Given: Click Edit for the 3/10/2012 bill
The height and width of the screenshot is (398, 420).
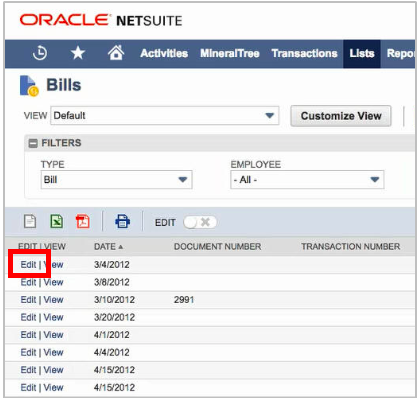Looking at the screenshot, I should pyautogui.click(x=28, y=300).
